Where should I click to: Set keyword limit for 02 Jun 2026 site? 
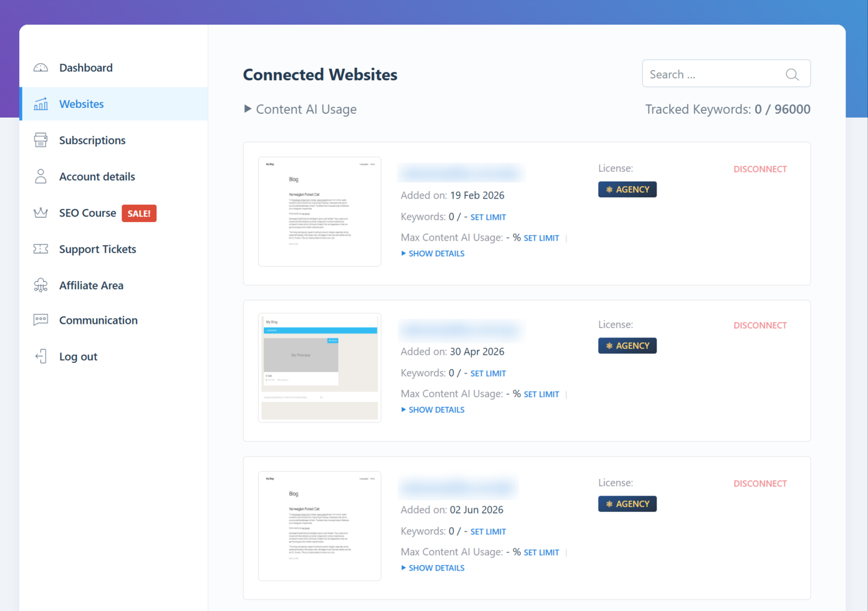488,532
